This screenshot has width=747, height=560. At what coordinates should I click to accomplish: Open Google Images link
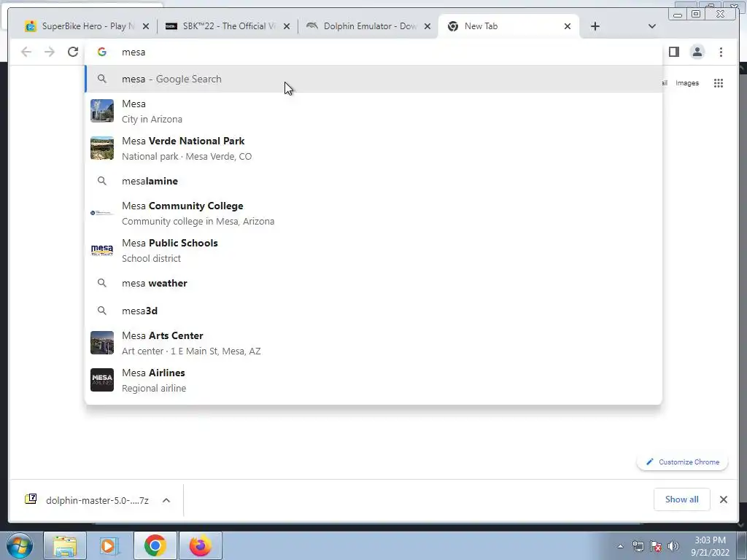coord(687,83)
